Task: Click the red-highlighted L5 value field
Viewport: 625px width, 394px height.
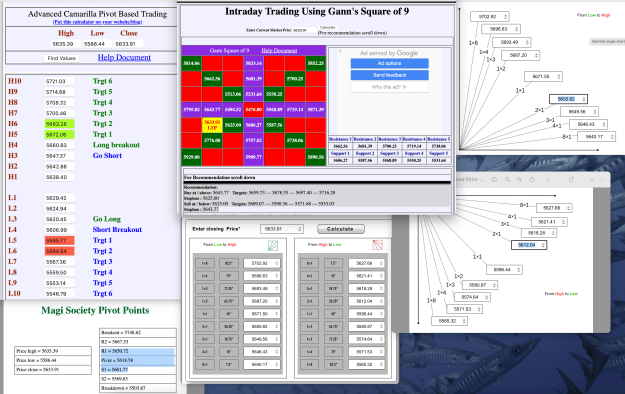Action: (x=59, y=241)
